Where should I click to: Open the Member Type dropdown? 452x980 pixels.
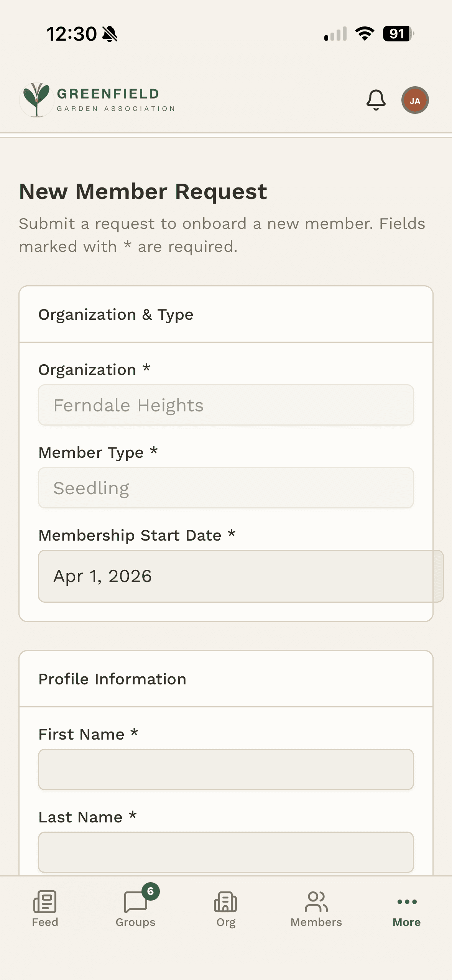pos(226,487)
